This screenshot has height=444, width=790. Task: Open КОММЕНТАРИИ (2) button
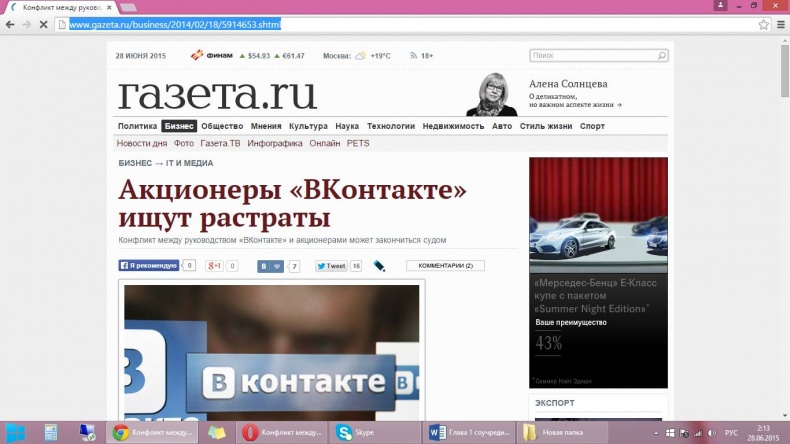click(x=445, y=266)
